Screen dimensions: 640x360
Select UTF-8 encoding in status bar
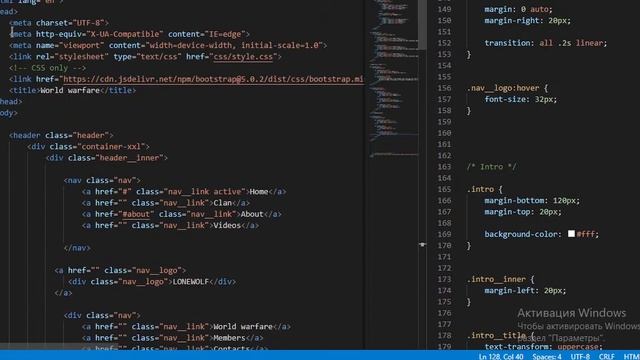pos(580,356)
